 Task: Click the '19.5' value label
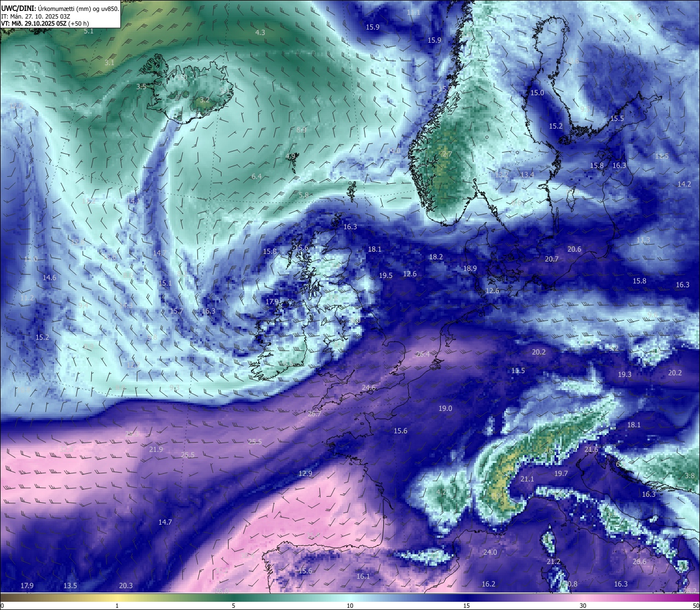(x=386, y=276)
